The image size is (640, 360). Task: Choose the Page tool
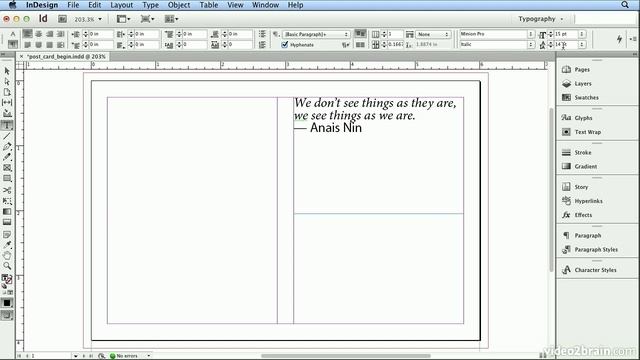point(7,92)
